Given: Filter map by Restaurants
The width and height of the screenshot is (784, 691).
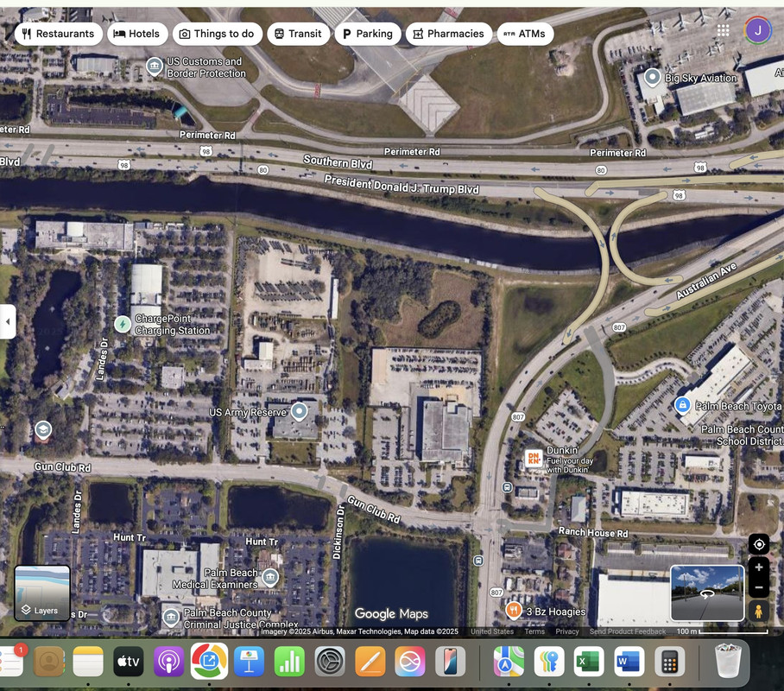Looking at the screenshot, I should click(59, 34).
